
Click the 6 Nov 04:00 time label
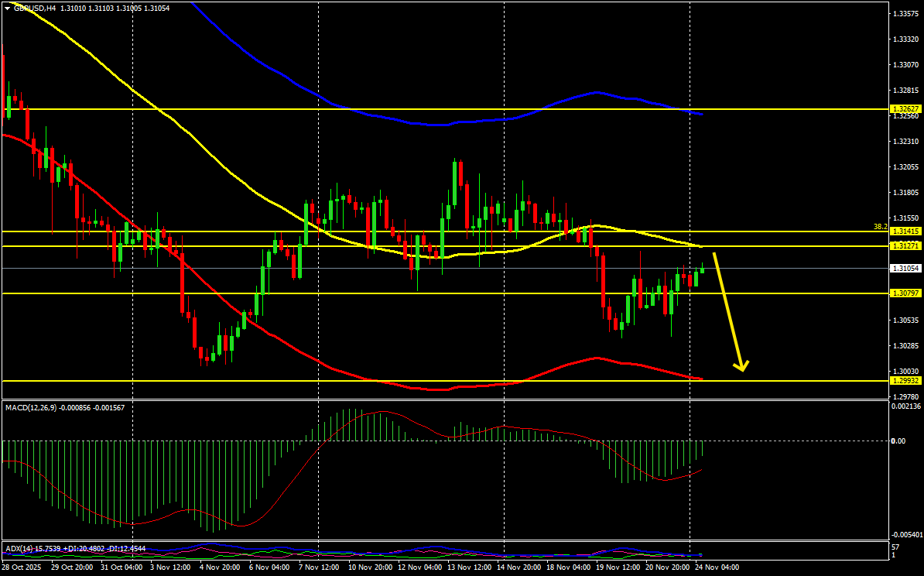[268, 567]
